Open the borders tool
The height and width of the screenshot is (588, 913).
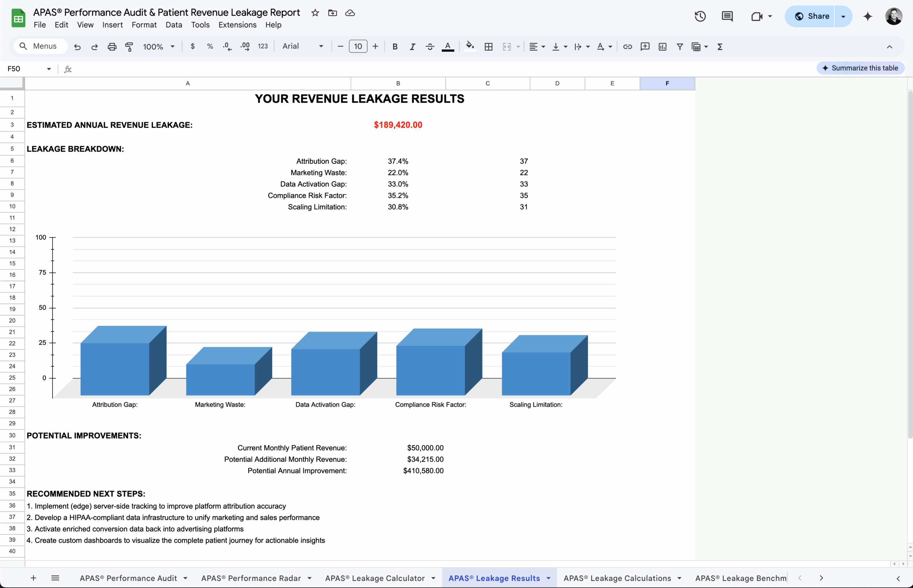488,47
